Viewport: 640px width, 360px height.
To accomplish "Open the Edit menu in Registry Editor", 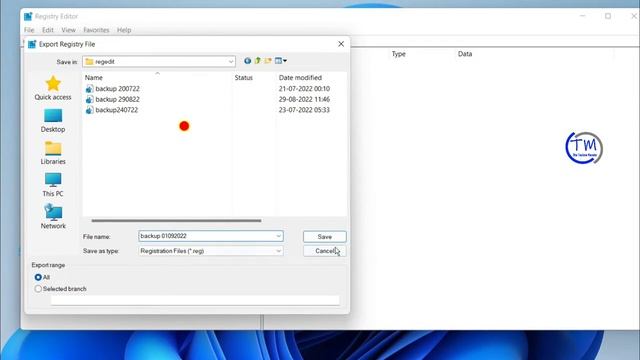I will click(48, 30).
